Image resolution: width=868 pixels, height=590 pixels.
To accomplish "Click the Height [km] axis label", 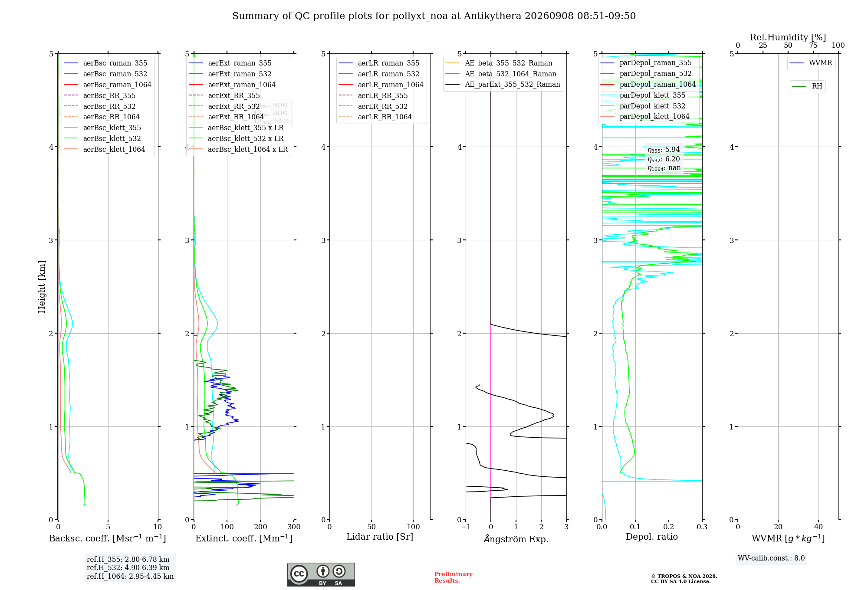I will coord(42,287).
